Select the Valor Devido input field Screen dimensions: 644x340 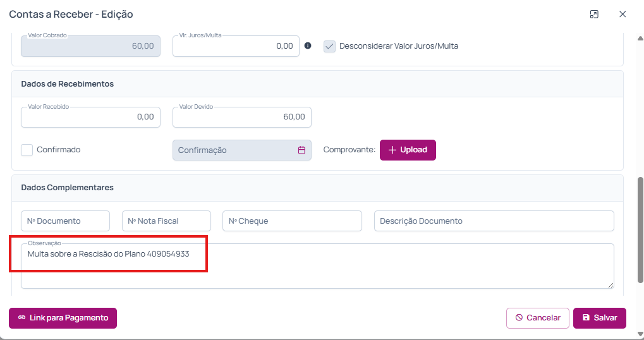click(241, 117)
